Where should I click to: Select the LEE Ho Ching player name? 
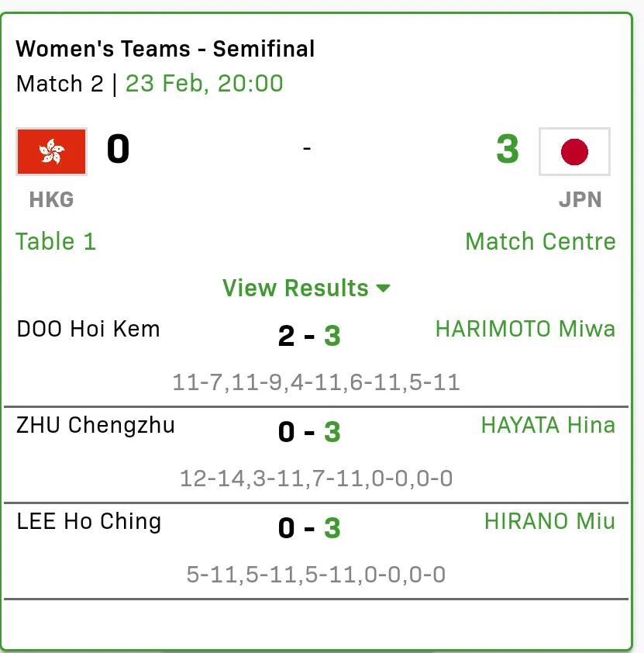88,522
